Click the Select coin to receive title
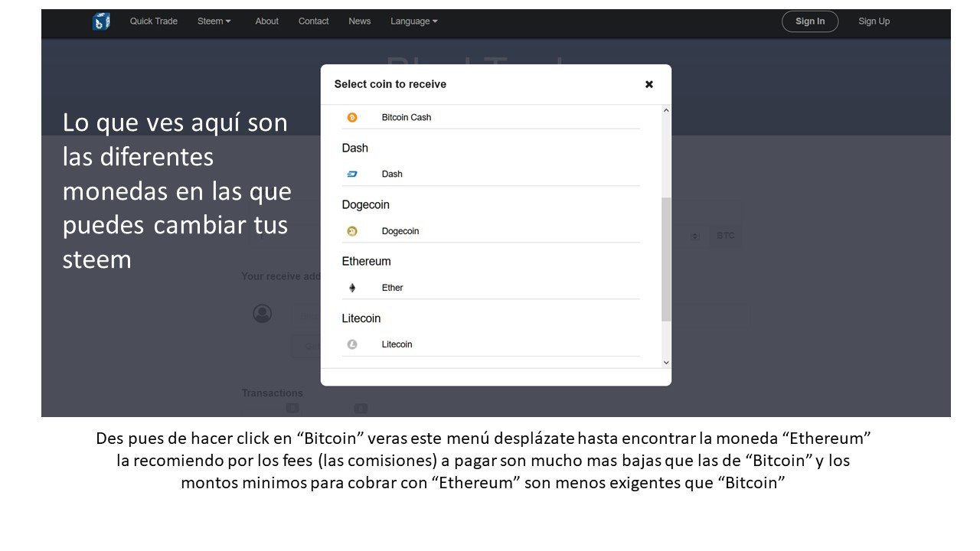 [x=390, y=84]
